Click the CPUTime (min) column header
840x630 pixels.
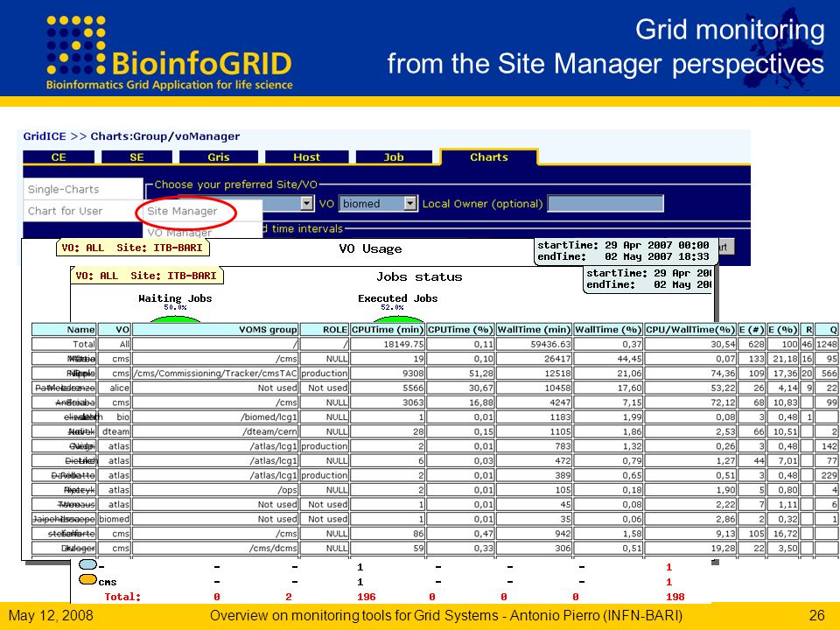388,330
